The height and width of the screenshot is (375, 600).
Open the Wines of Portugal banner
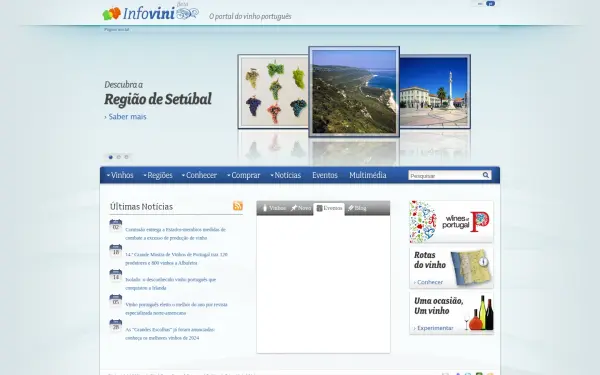click(x=451, y=222)
